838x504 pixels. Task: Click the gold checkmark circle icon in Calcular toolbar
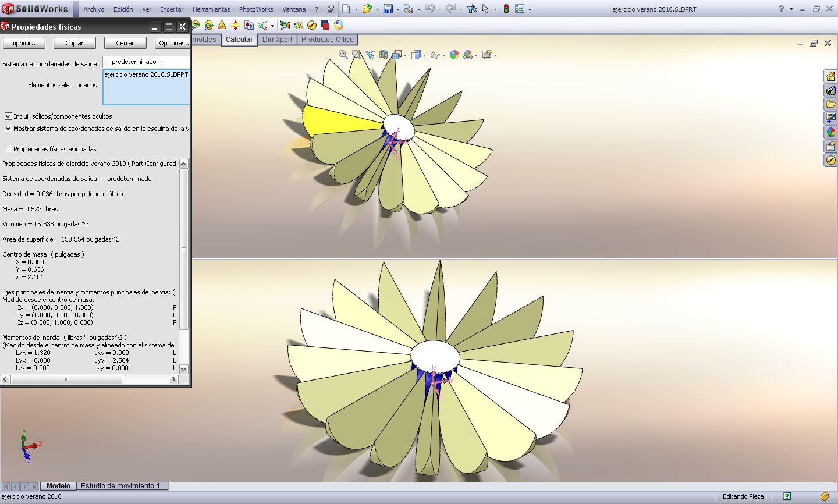pos(312,25)
